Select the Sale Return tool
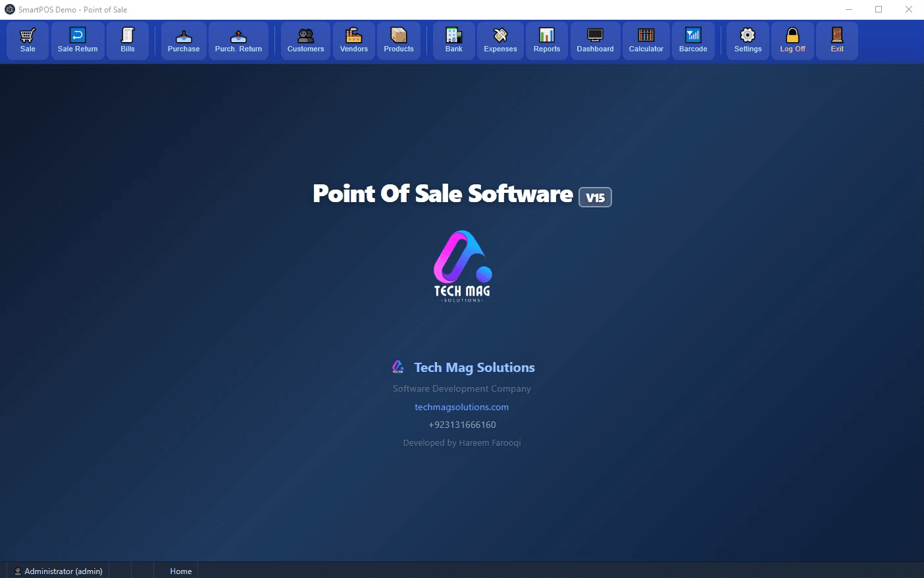Screen dimensions: 924x578 [x=77, y=40]
